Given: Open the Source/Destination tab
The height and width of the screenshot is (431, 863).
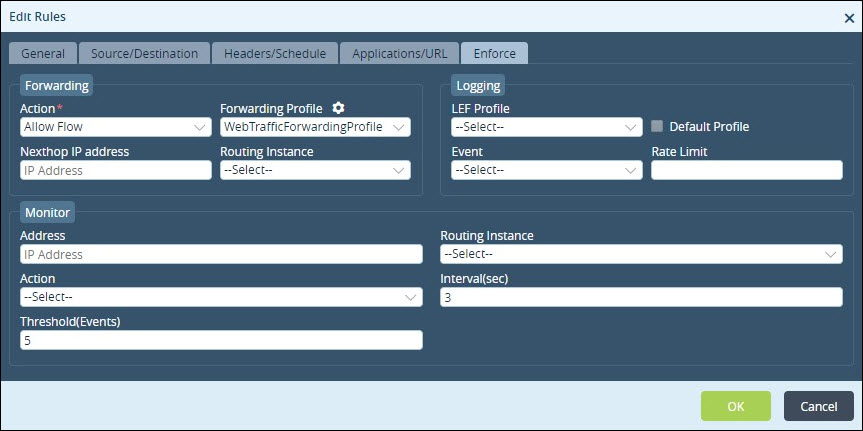Looking at the screenshot, I should 144,53.
